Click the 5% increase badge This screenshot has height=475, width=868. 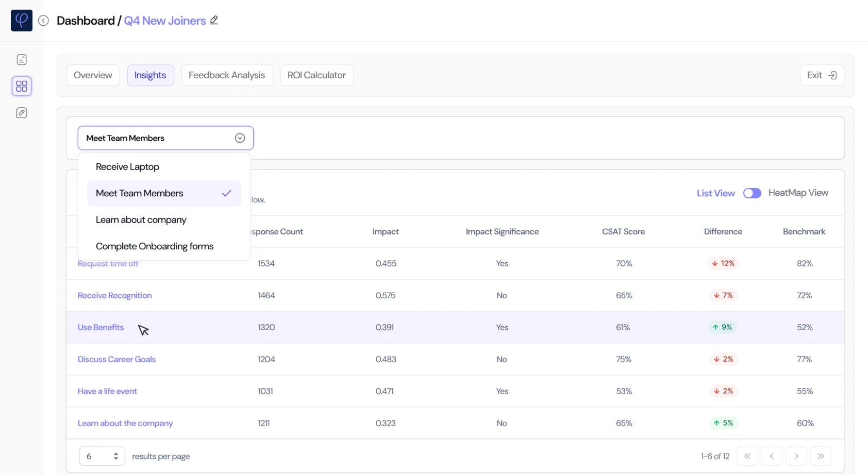point(723,423)
